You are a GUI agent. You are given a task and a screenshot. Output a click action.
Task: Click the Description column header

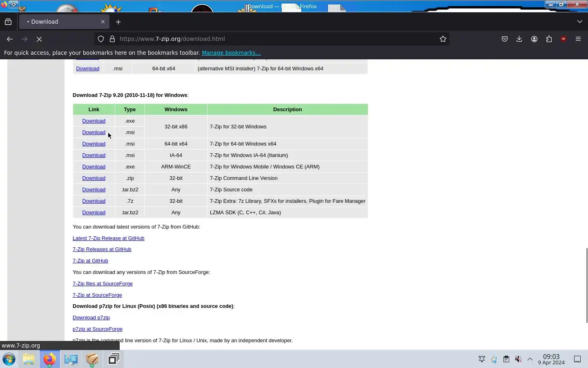click(x=287, y=109)
